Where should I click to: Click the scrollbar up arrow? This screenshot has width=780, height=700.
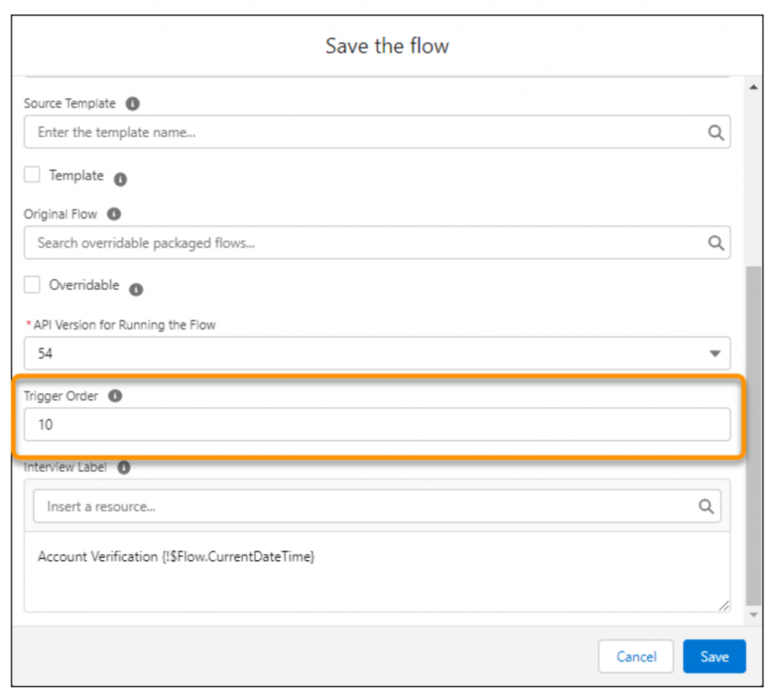tap(753, 88)
